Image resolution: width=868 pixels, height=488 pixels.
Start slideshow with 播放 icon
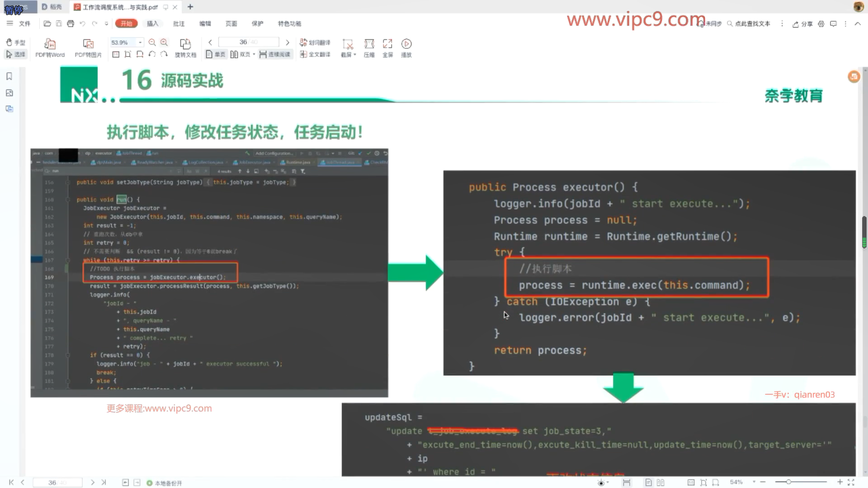406,44
